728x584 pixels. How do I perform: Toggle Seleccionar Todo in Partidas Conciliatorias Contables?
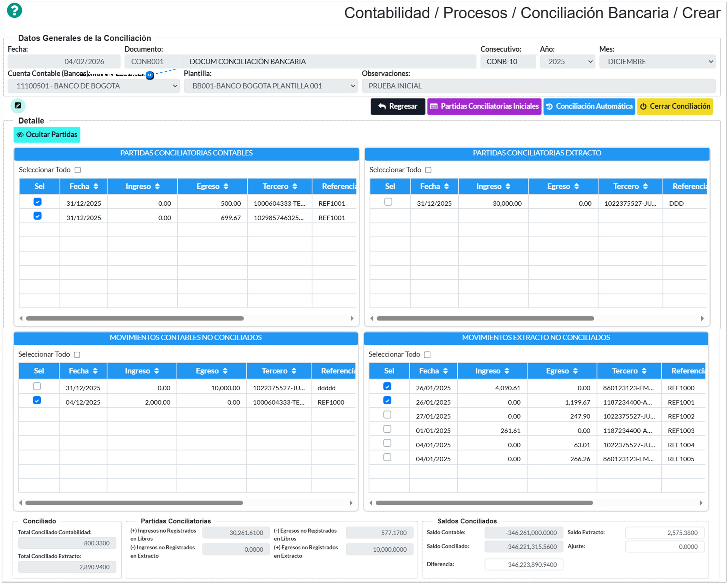pyautogui.click(x=78, y=170)
